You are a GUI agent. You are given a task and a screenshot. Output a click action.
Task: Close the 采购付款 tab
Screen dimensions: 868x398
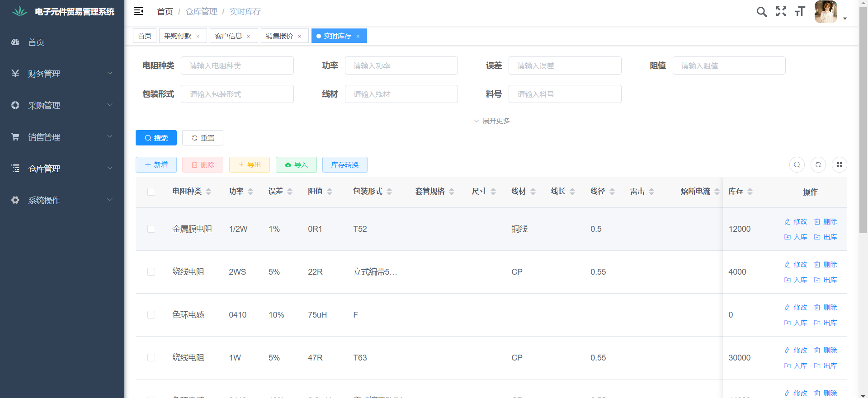tap(198, 36)
